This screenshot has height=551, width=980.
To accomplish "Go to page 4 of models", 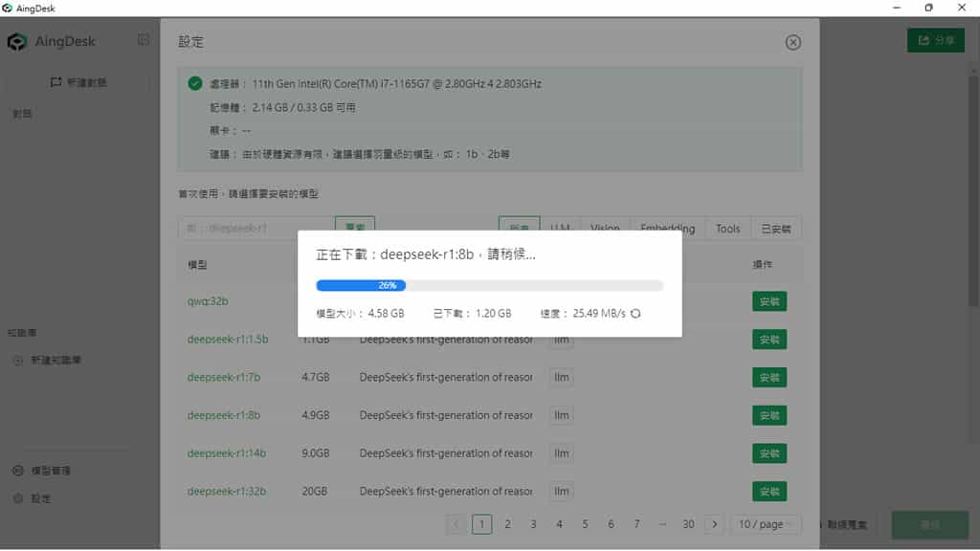I will coord(559,524).
